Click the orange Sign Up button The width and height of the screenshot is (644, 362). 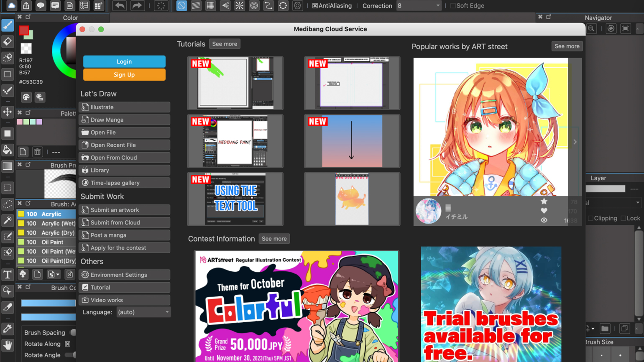pos(124,75)
